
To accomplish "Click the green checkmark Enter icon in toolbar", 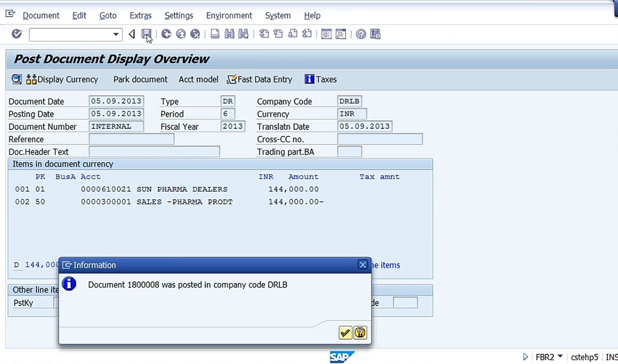I will pyautogui.click(x=17, y=34).
